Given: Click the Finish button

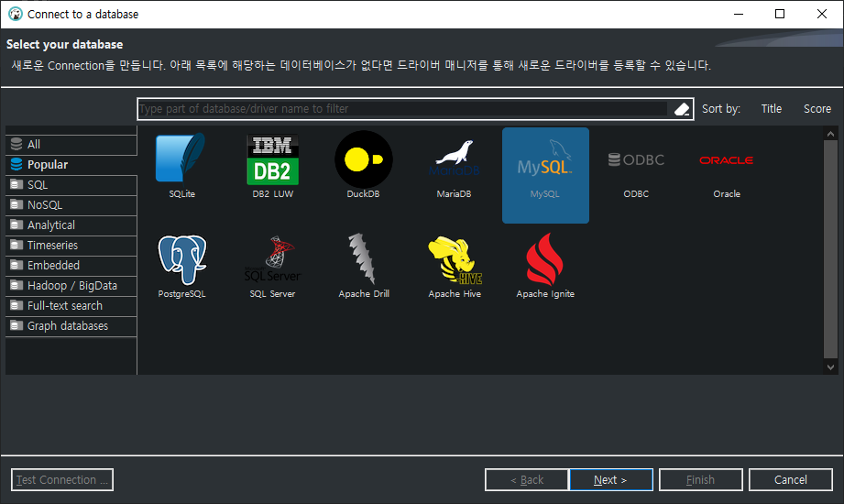Looking at the screenshot, I should (701, 480).
